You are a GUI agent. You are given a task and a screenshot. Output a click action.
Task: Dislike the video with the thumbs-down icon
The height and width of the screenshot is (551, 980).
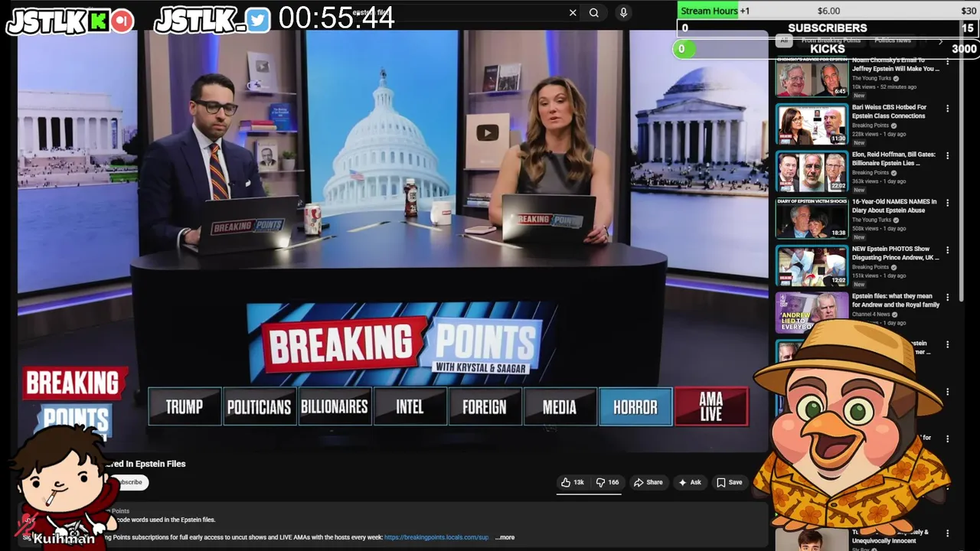[x=601, y=482]
